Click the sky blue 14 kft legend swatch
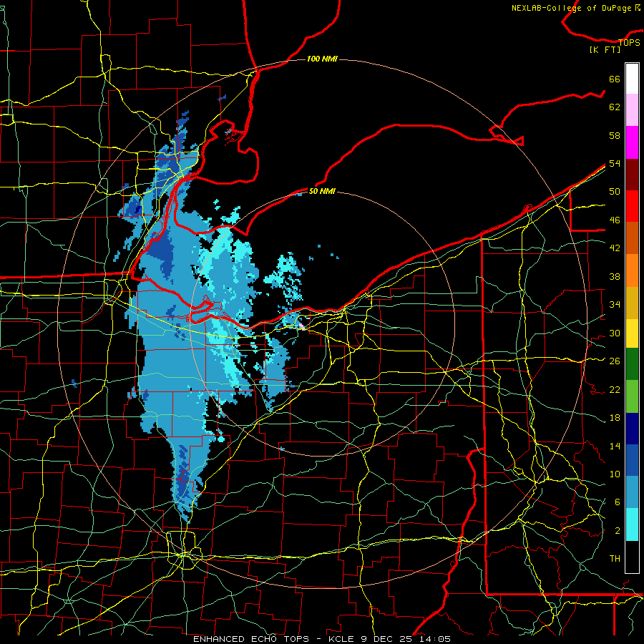 (632, 492)
